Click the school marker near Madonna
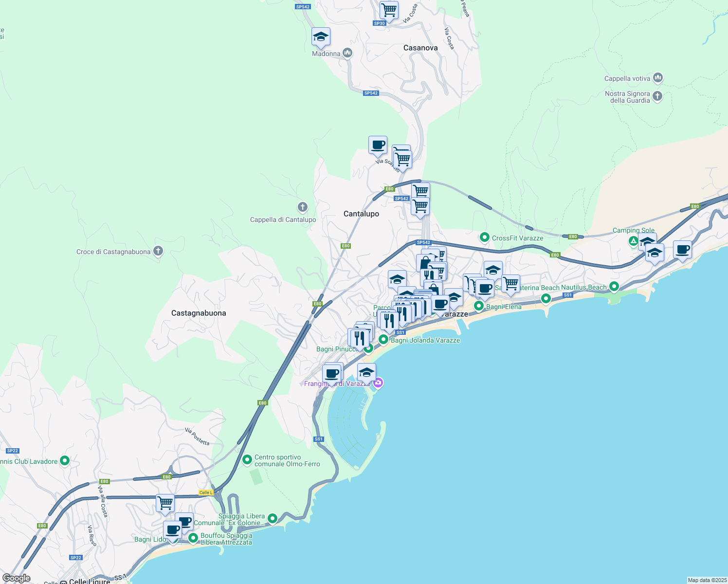The width and height of the screenshot is (728, 584). (321, 36)
